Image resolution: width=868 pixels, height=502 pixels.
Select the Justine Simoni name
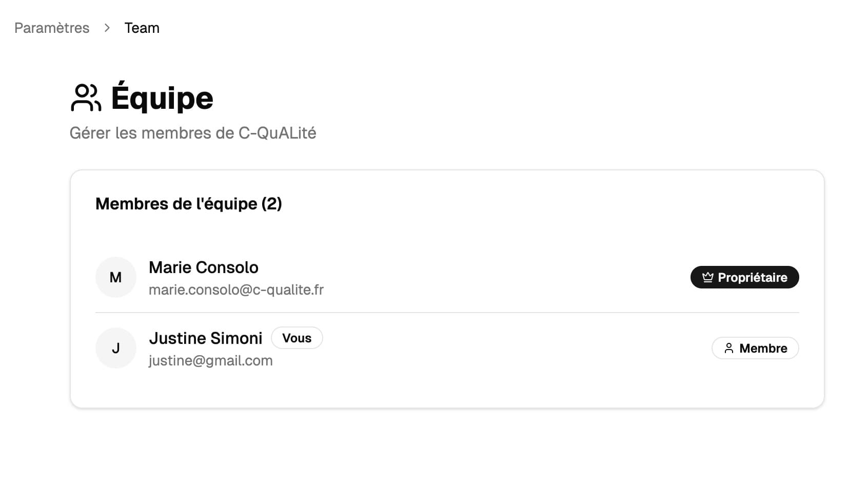pyautogui.click(x=205, y=338)
